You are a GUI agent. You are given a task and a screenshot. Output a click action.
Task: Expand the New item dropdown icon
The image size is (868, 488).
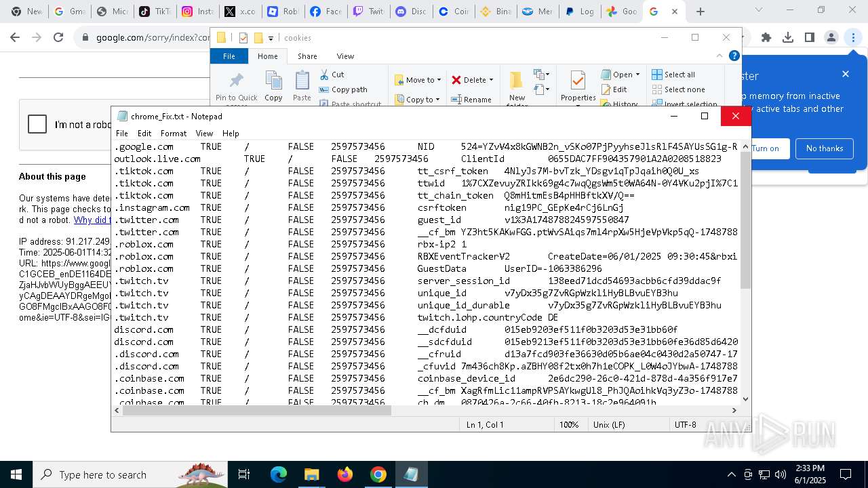(x=540, y=75)
